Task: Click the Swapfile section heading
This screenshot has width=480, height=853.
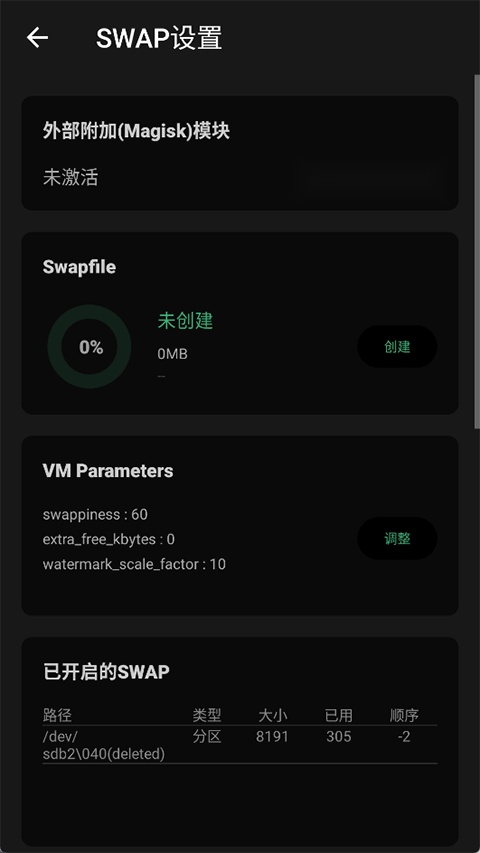Action: click(79, 267)
